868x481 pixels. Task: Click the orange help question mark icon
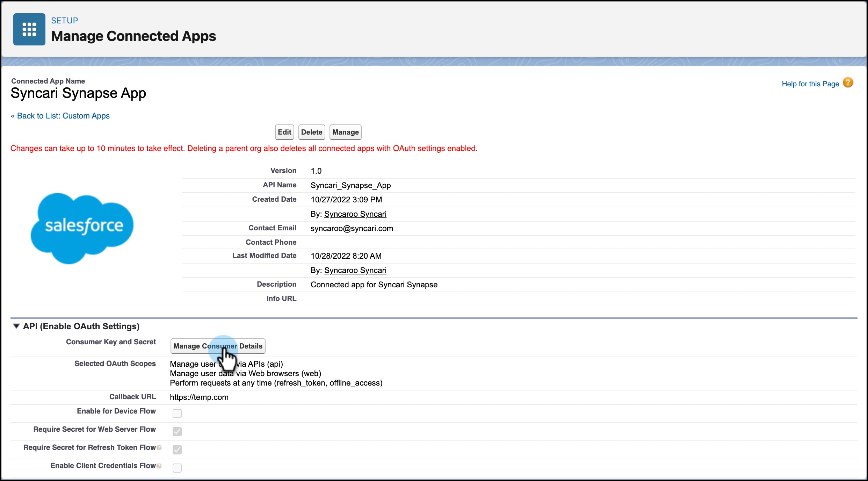pyautogui.click(x=848, y=83)
